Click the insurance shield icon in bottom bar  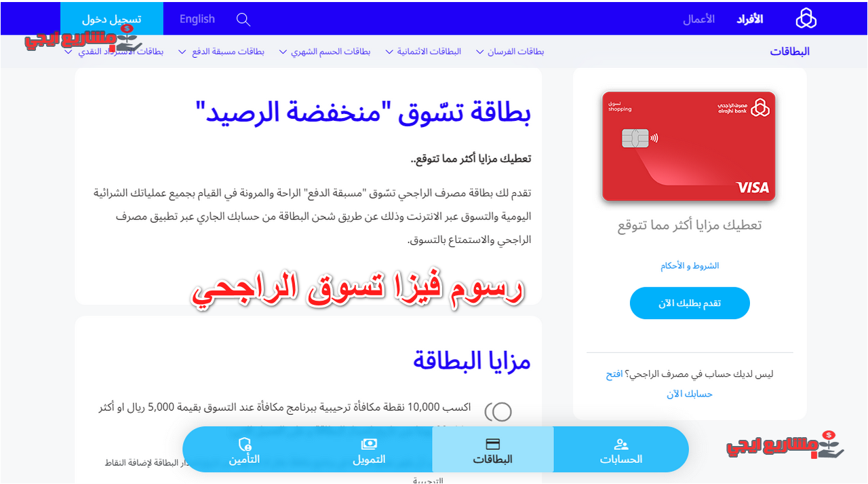pyautogui.click(x=245, y=445)
